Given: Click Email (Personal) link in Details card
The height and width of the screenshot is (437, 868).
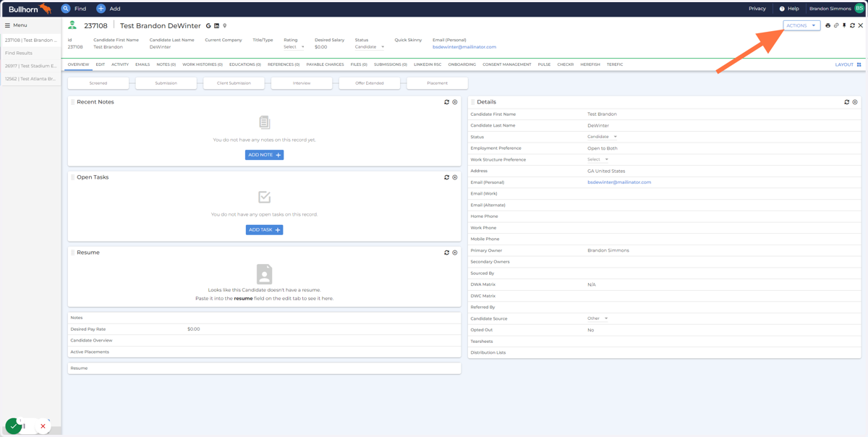Looking at the screenshot, I should [619, 182].
